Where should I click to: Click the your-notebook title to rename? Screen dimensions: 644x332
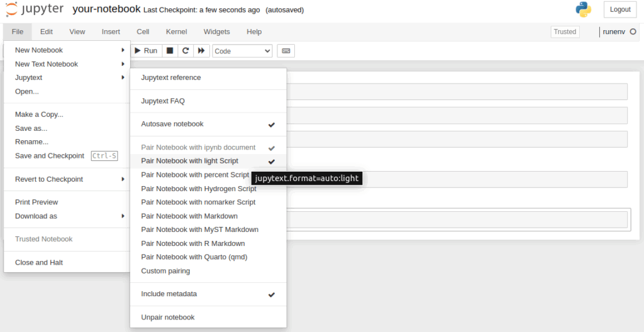coord(106,9)
